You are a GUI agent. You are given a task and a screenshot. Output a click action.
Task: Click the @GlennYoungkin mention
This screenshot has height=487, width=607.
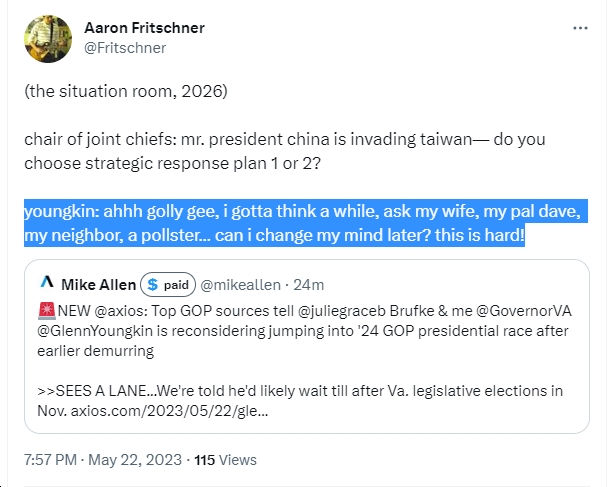tap(95, 331)
